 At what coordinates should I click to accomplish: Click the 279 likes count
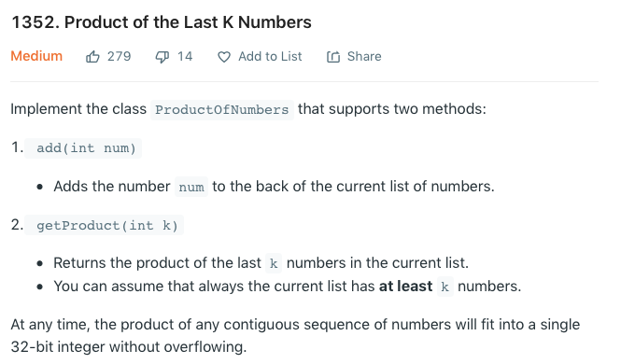(x=119, y=57)
